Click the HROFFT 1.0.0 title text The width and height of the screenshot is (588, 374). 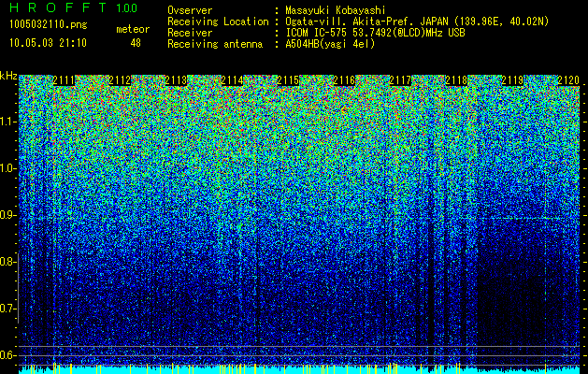tap(73, 7)
